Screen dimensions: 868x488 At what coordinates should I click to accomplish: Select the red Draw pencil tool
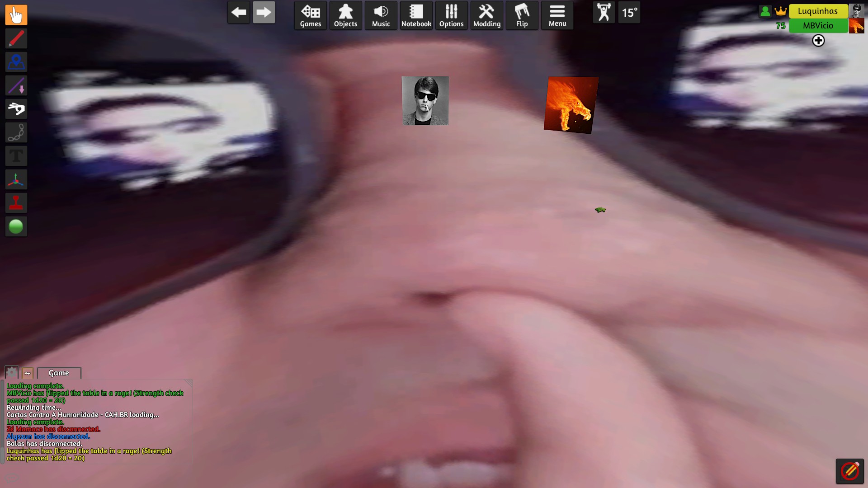tap(16, 38)
